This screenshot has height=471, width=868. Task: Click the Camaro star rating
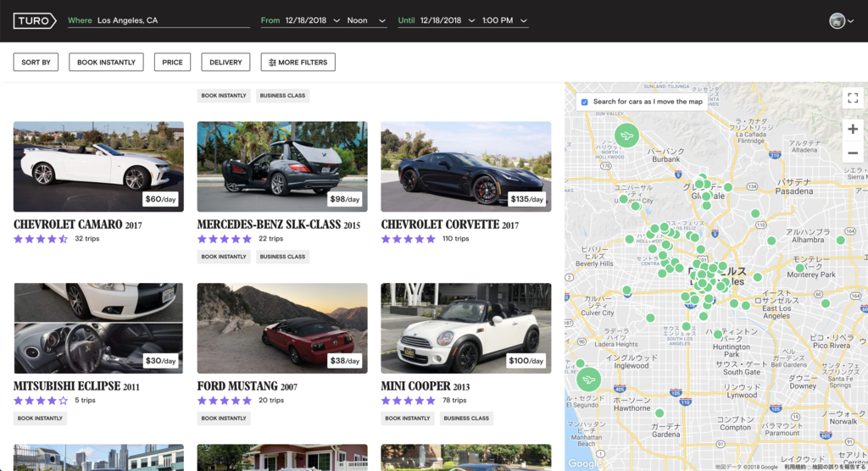point(41,239)
